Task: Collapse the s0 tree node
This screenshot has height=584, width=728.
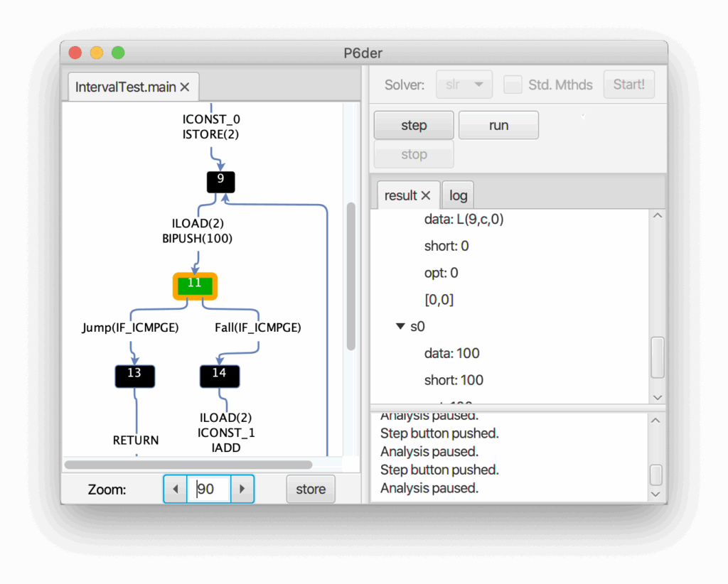Action: (400, 327)
